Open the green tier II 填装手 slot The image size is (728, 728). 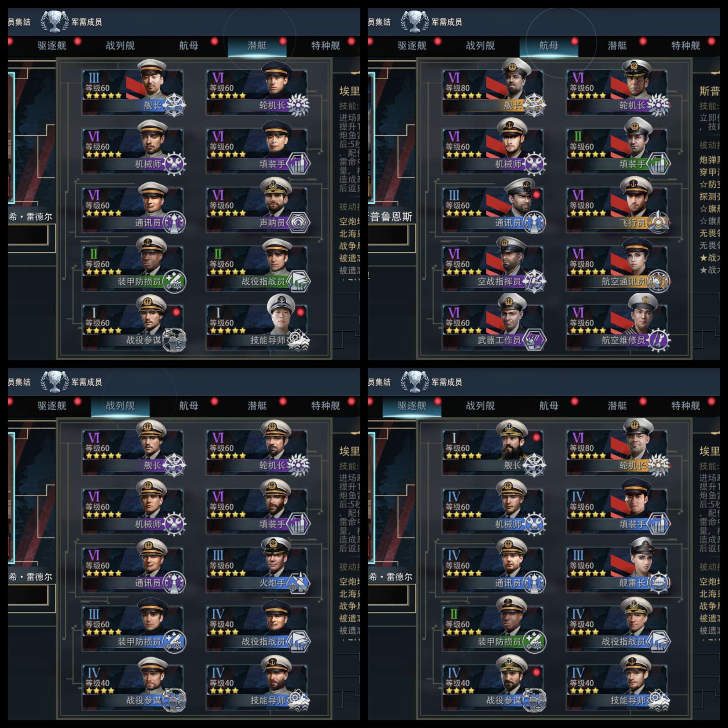click(616, 150)
